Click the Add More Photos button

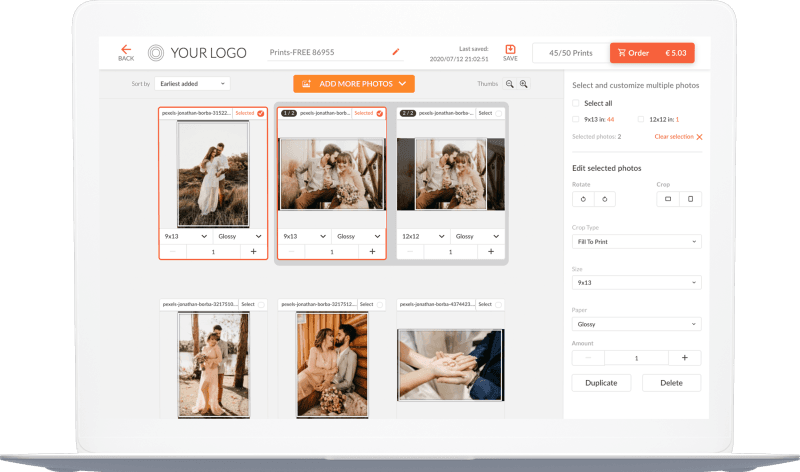(x=353, y=84)
